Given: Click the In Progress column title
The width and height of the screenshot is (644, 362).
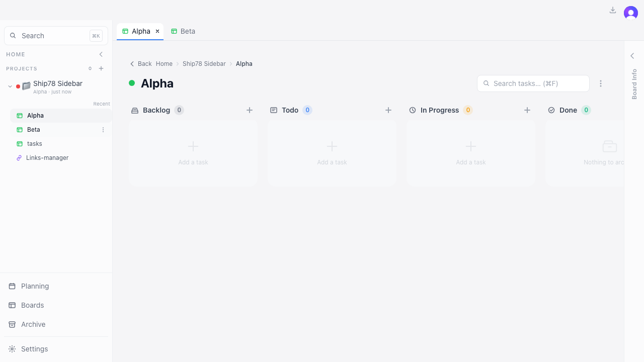Looking at the screenshot, I should (440, 110).
